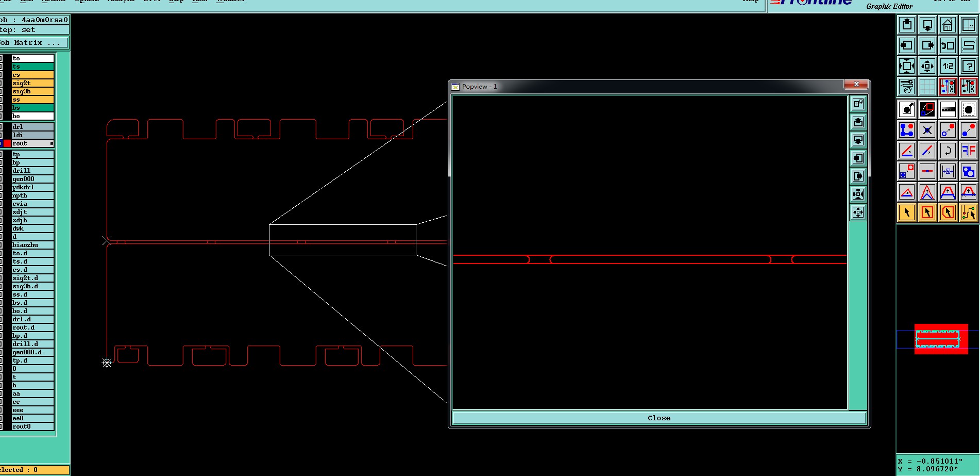Click the overview minimap thumbnail
Viewport: 980px width, 476px height.
941,339
